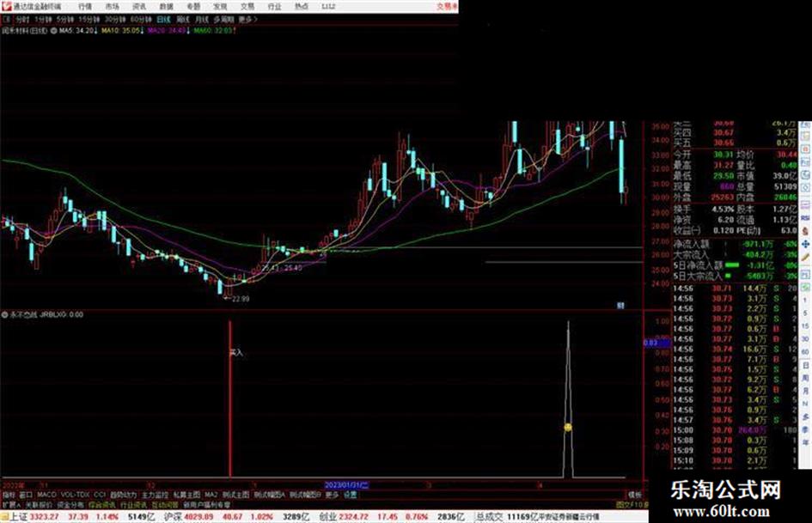Click the MA5: 34.20 indicator label

(77, 31)
